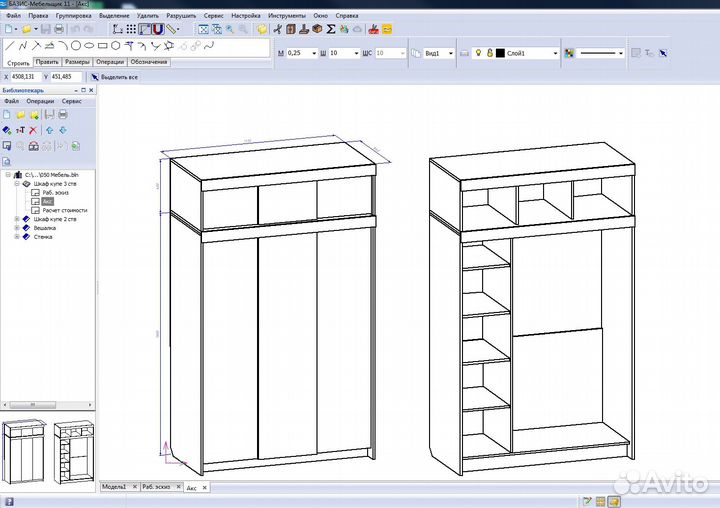This screenshot has width=720, height=508.
Task: Select the line drawing tool
Action: click(x=10, y=46)
